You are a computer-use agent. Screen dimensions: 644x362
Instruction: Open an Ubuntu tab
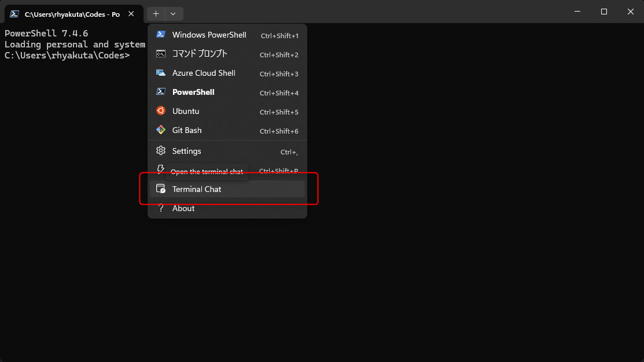click(x=227, y=111)
